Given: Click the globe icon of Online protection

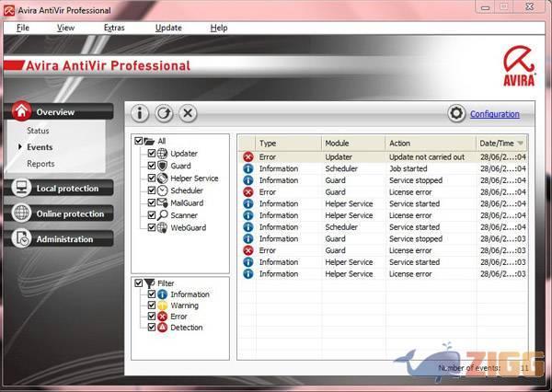Looking at the screenshot, I should click(x=21, y=213).
